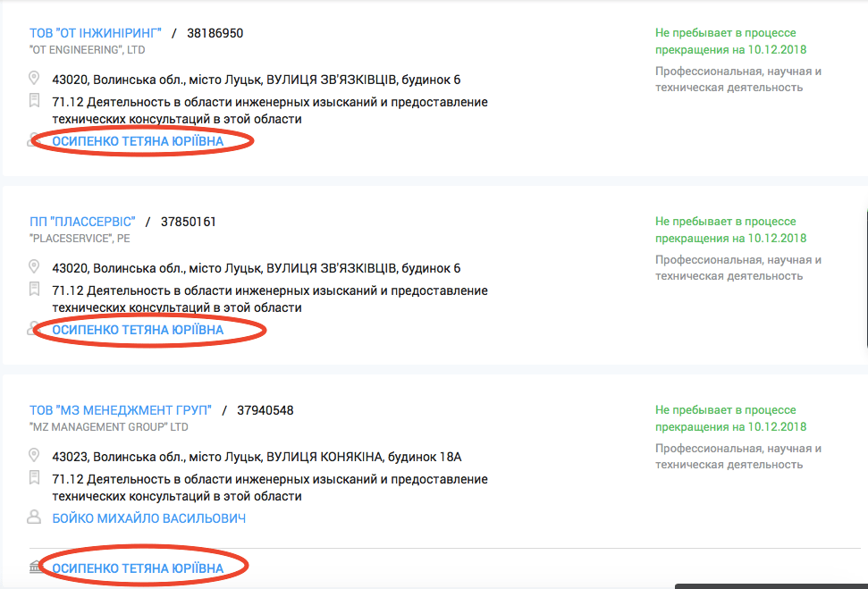The width and height of the screenshot is (868, 589).
Task: Click registration code 37940548
Action: point(265,411)
